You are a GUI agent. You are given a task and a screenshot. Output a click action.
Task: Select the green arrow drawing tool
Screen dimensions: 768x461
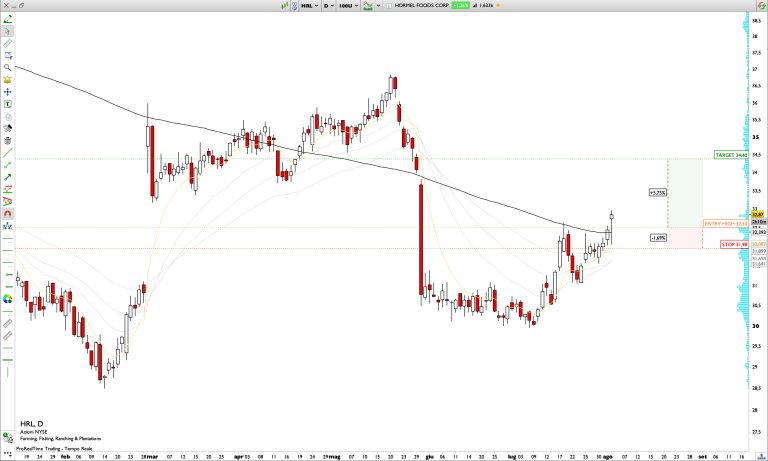click(8, 176)
